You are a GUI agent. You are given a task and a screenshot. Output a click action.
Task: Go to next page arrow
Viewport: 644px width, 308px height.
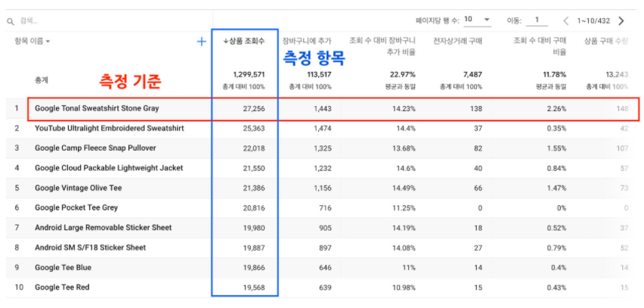[x=621, y=20]
